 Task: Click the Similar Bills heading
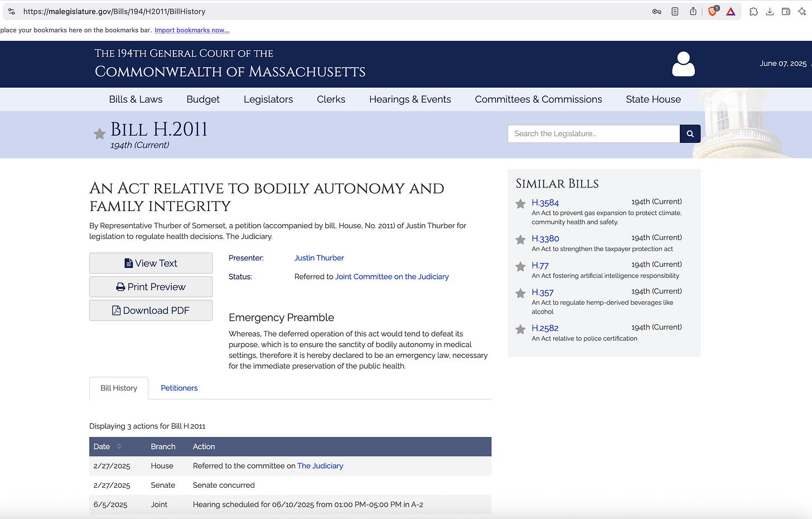coord(557,184)
